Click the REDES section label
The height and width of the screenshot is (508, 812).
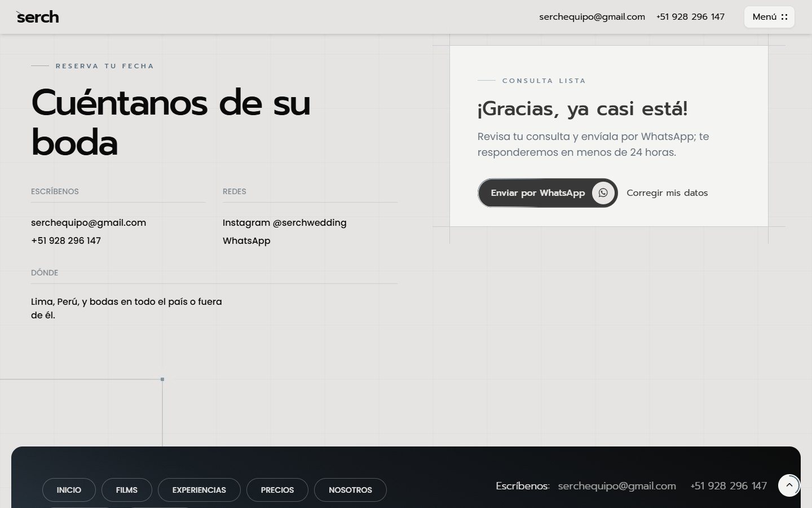pyautogui.click(x=235, y=191)
